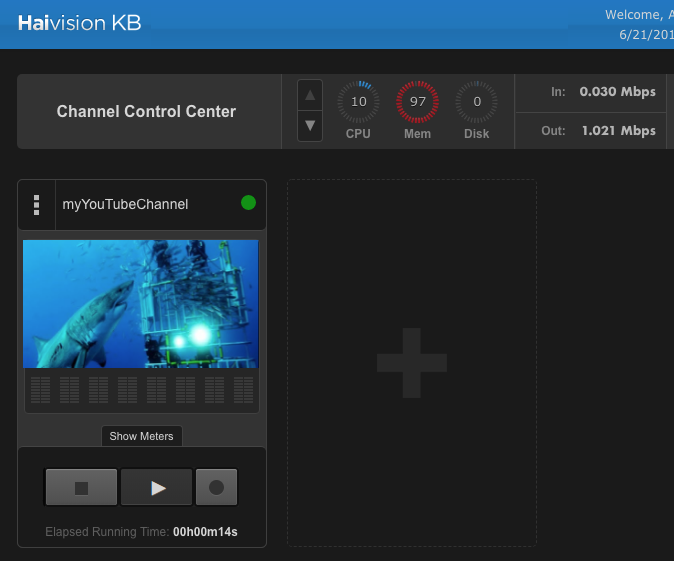This screenshot has width=674, height=561.
Task: Open the myYouTubeChannel three-dot options menu
Action: pos(37,204)
